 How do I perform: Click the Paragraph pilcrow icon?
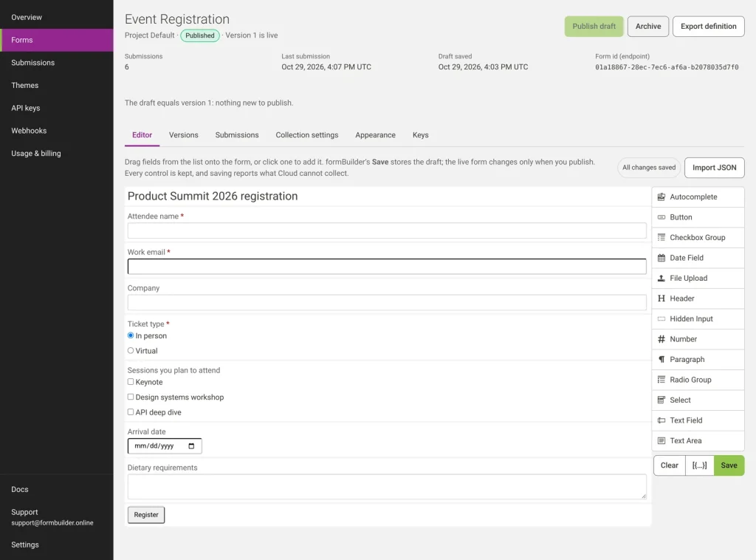click(x=661, y=359)
